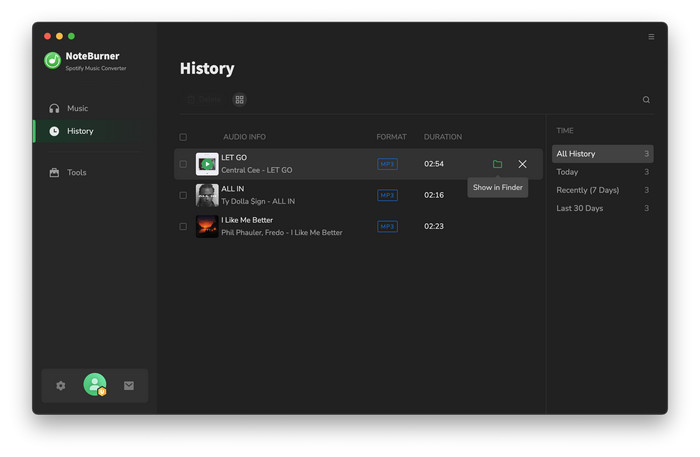Click the DURATION column header
Screen dimensions: 700x457
point(443,137)
